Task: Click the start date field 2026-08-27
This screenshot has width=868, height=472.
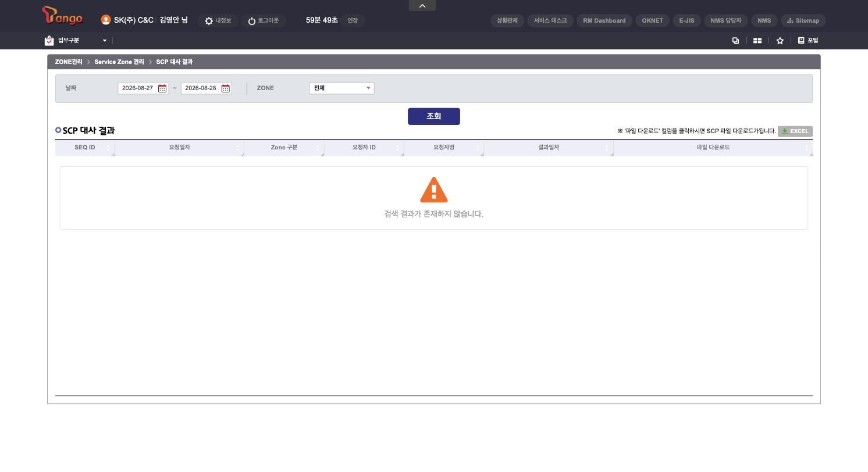Action: 137,88
